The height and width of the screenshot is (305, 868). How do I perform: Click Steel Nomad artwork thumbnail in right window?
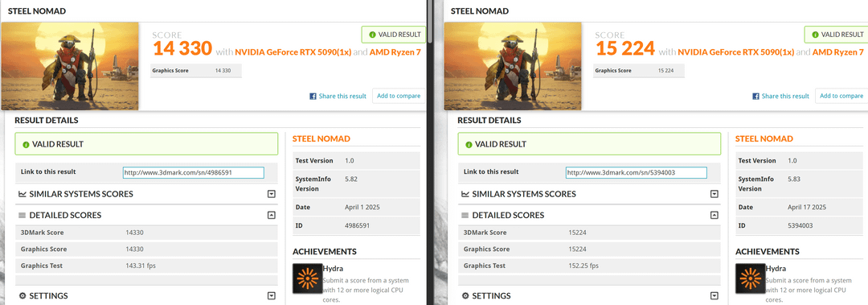pos(513,66)
